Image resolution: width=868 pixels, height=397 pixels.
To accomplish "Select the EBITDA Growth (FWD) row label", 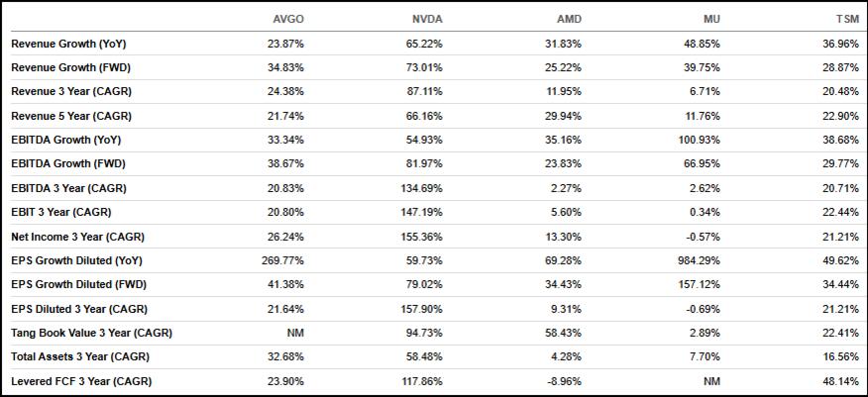I will [68, 163].
